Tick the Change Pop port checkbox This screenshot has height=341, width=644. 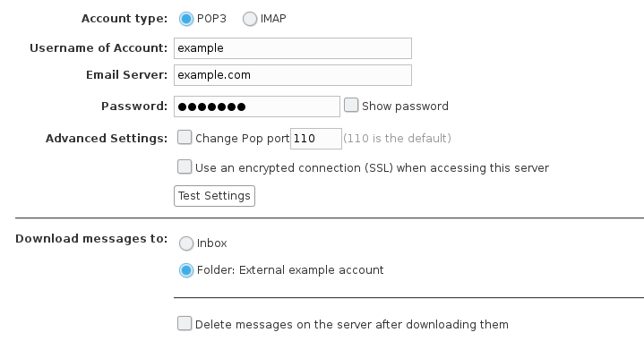tap(185, 138)
